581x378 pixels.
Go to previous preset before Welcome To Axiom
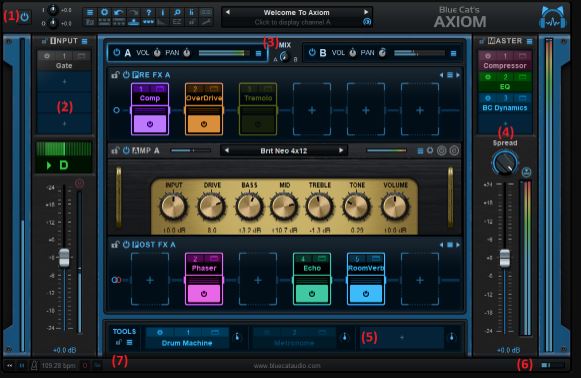pyautogui.click(x=228, y=12)
